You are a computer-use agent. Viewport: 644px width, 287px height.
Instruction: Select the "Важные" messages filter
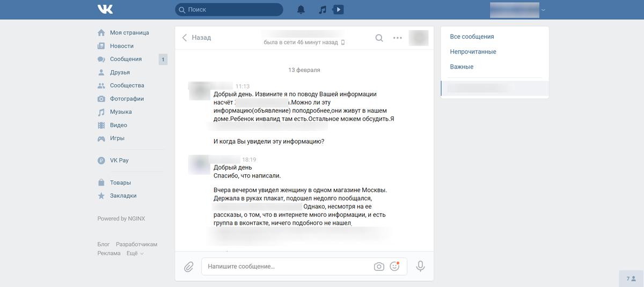[x=462, y=67]
